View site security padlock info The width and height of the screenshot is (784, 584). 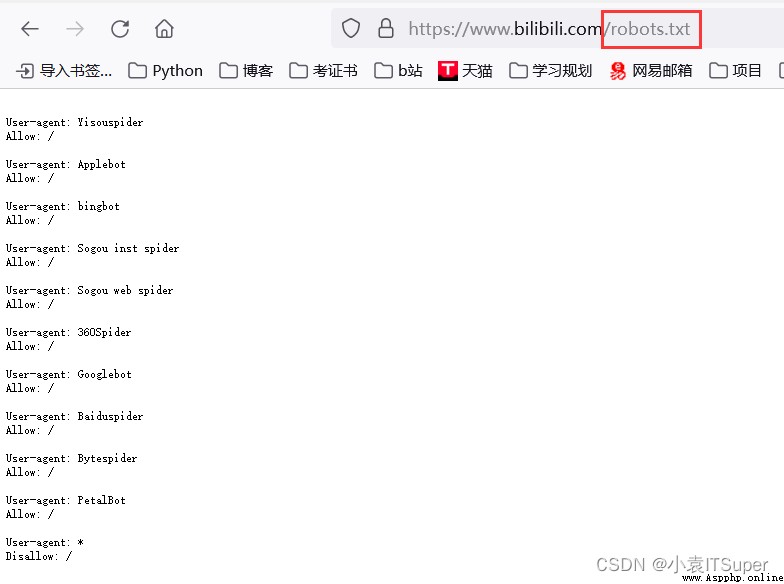[x=386, y=28]
